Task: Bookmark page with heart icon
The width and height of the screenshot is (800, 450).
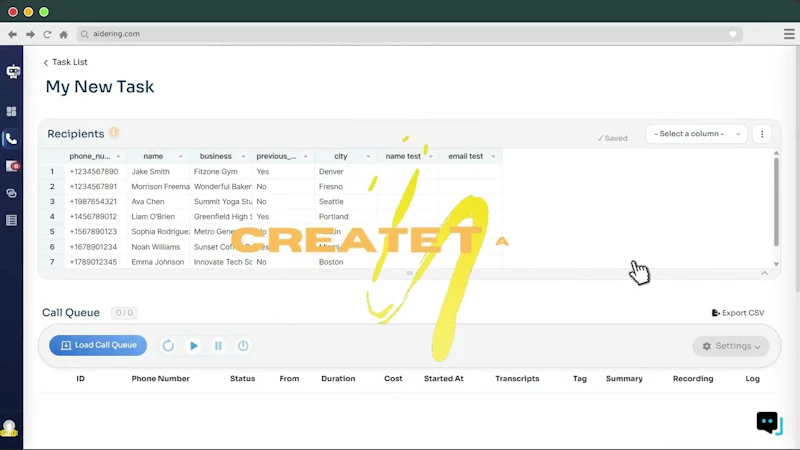Action: [x=733, y=34]
